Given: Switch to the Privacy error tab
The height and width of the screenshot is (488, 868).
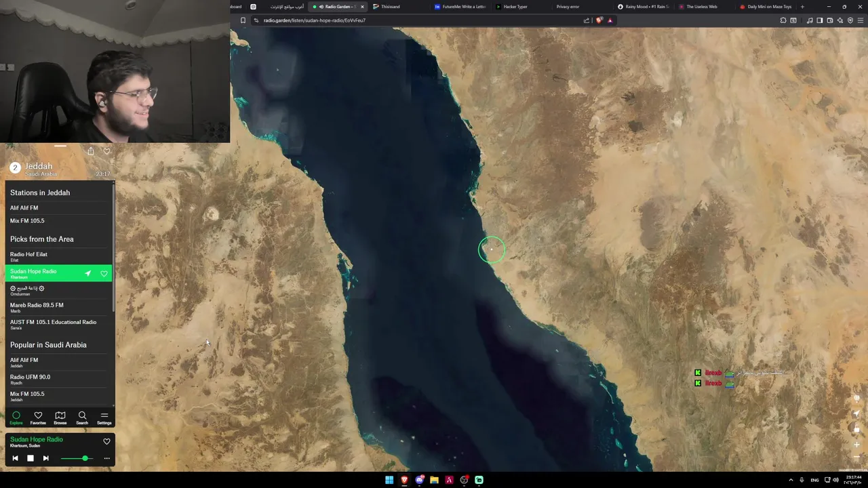Looking at the screenshot, I should [583, 7].
